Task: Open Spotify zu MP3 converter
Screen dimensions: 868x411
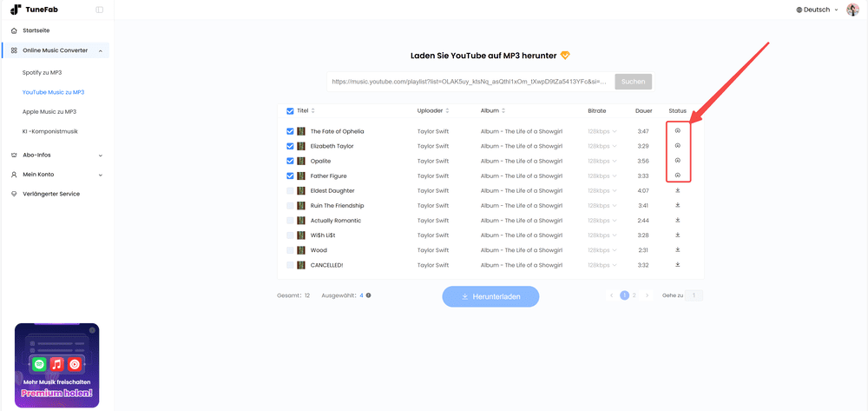Action: click(x=42, y=72)
